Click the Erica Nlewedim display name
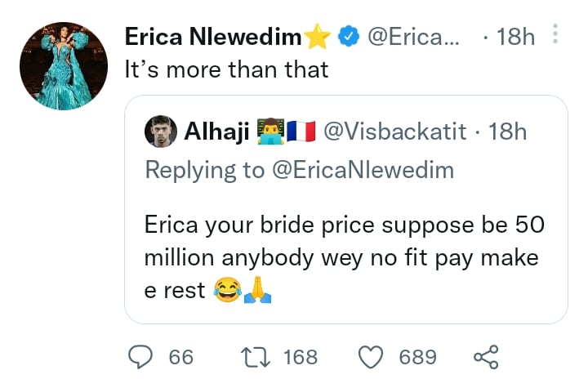Image resolution: width=588 pixels, height=388 pixels. click(x=212, y=37)
